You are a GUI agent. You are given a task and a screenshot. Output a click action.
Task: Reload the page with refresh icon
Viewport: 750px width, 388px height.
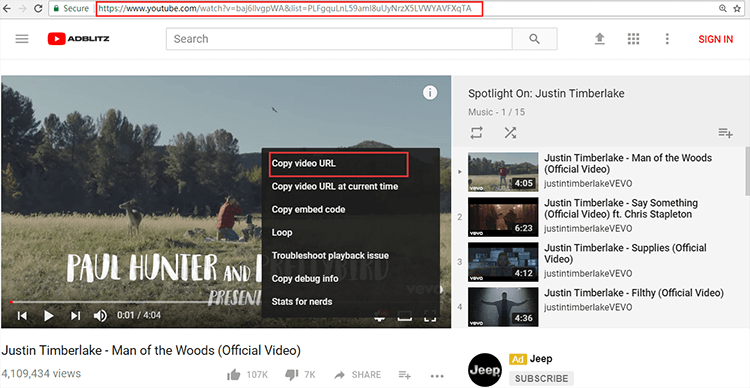37,8
